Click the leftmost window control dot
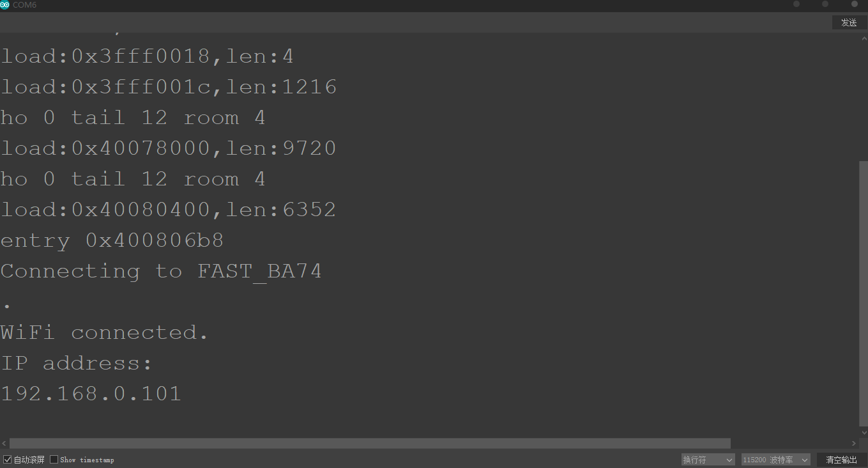 [796, 4]
